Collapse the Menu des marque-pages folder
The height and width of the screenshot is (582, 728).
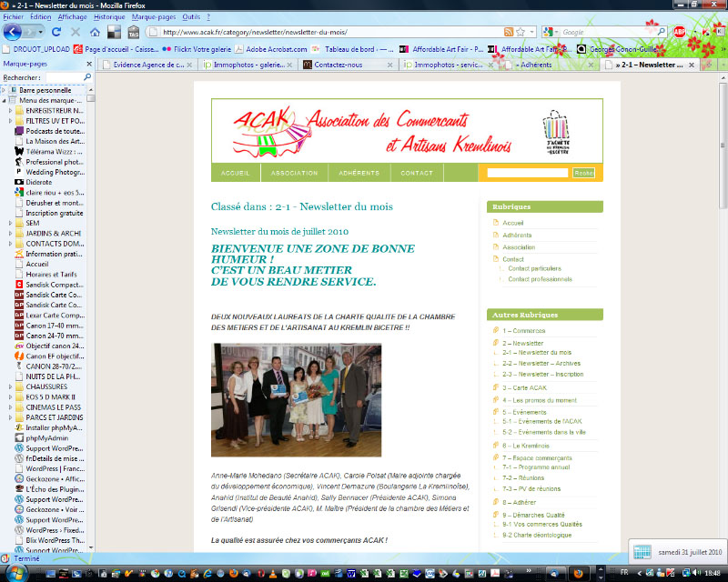click(5, 100)
